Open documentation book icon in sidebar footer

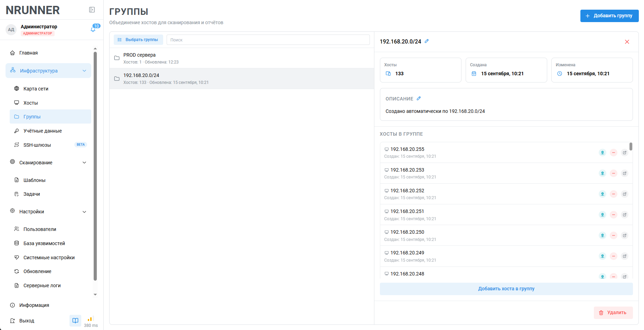pyautogui.click(x=75, y=321)
